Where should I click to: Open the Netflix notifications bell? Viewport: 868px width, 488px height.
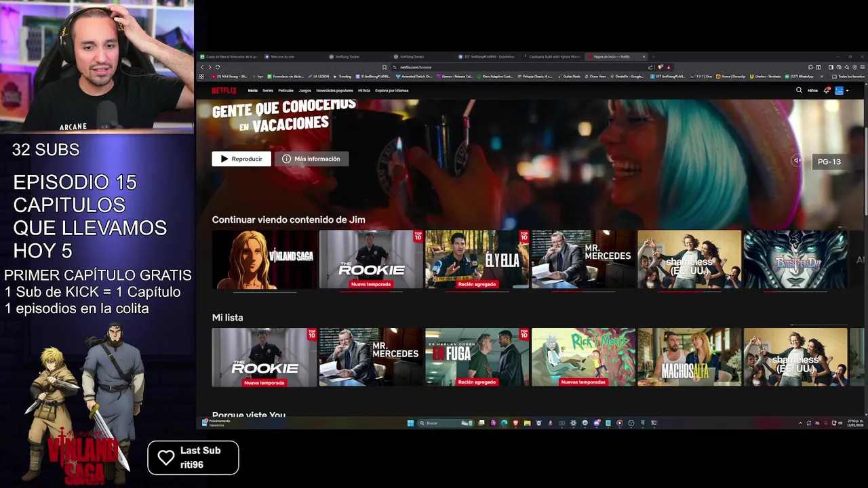pyautogui.click(x=827, y=90)
